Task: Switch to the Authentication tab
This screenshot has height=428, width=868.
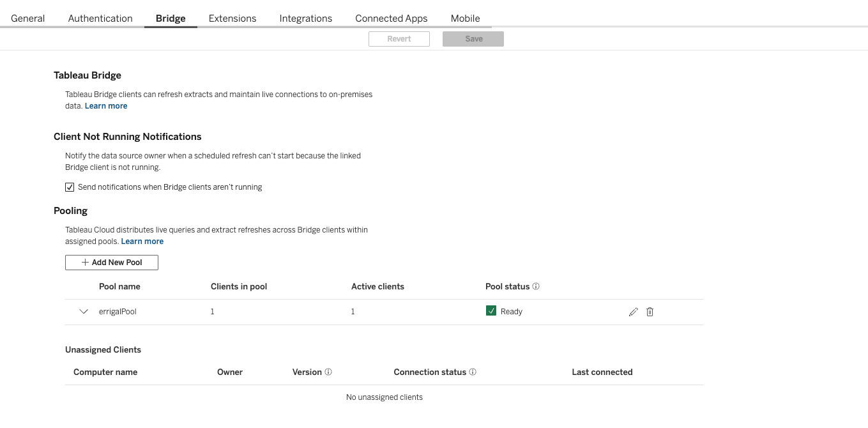Action: (x=100, y=19)
